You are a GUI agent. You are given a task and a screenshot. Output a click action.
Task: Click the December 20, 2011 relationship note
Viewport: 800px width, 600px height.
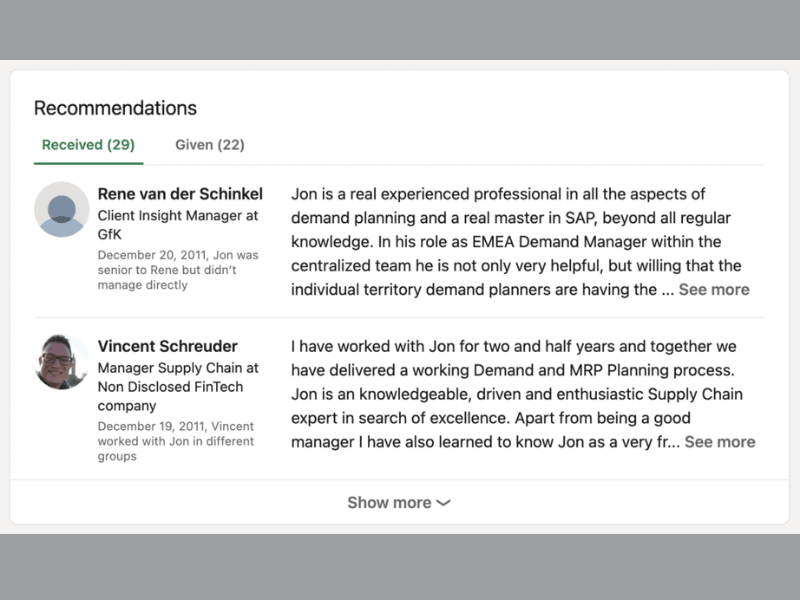[x=178, y=270]
